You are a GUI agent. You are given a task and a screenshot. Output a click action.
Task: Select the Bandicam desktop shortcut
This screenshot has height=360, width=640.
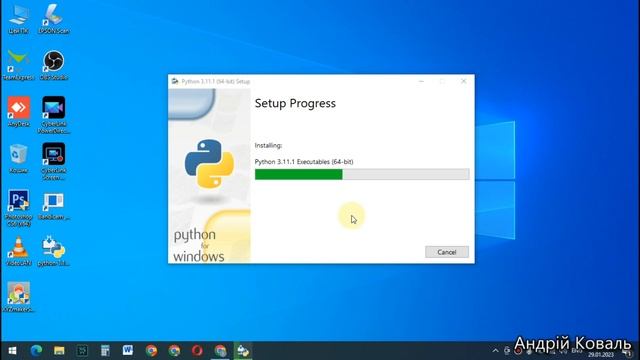(x=53, y=206)
